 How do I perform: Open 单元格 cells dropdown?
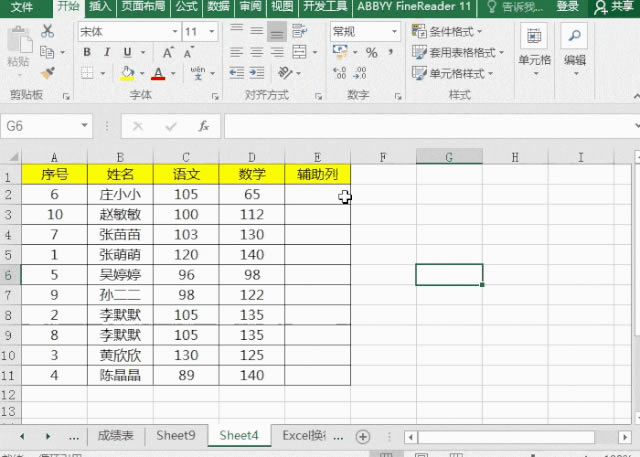coord(535,50)
